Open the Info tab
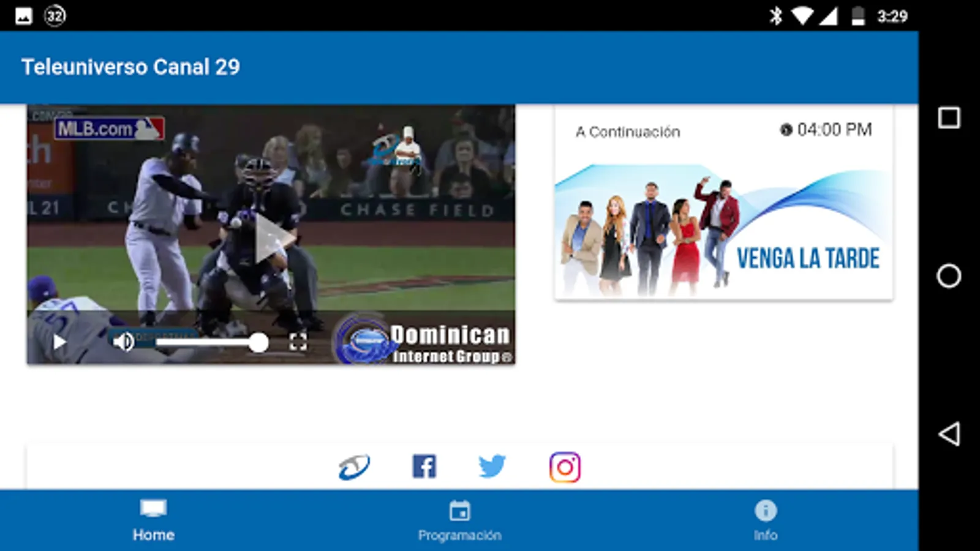 point(766,520)
